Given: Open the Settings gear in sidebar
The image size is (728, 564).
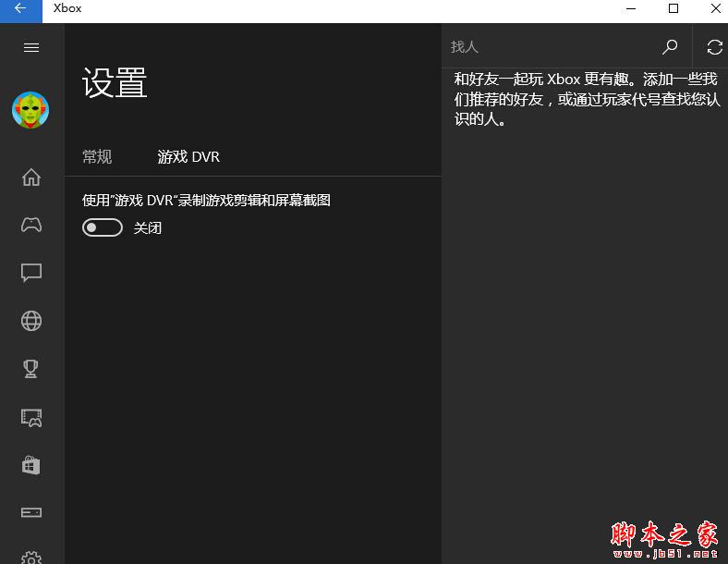Looking at the screenshot, I should [x=31, y=558].
